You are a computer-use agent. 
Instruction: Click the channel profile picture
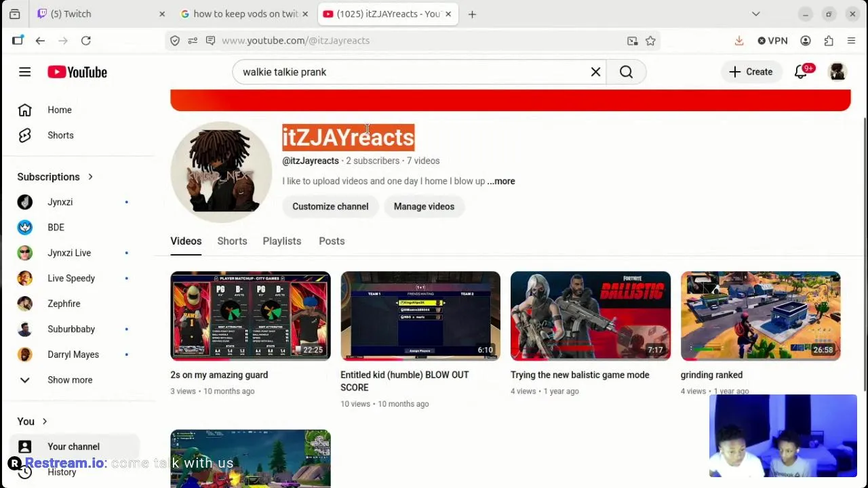point(221,172)
